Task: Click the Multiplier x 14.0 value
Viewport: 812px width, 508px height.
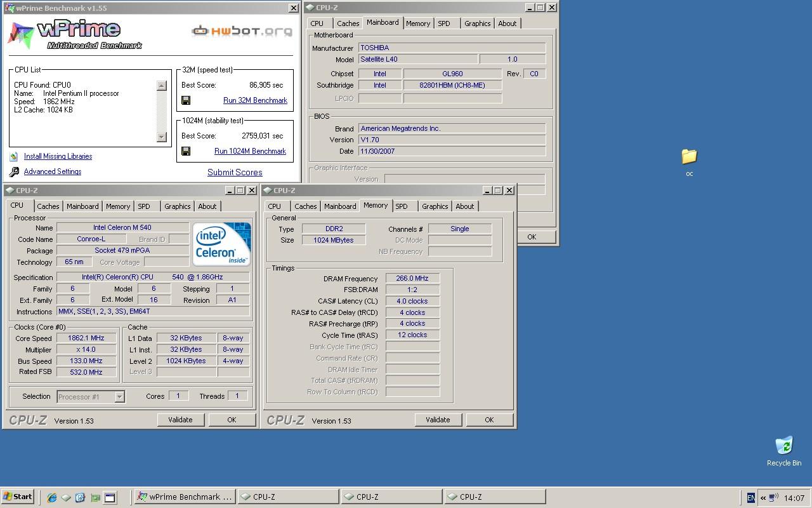Action: (86, 349)
